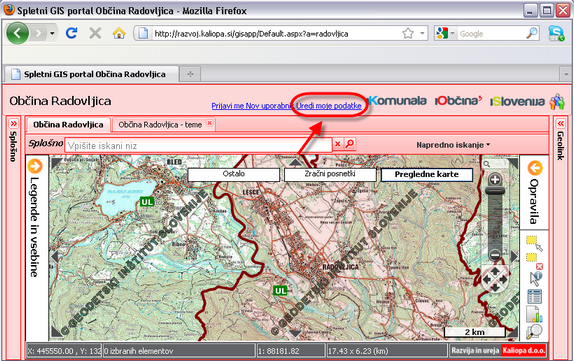The image size is (574, 361).
Task: Click the lower UL marker near Radovljica
Action: pyautogui.click(x=280, y=291)
